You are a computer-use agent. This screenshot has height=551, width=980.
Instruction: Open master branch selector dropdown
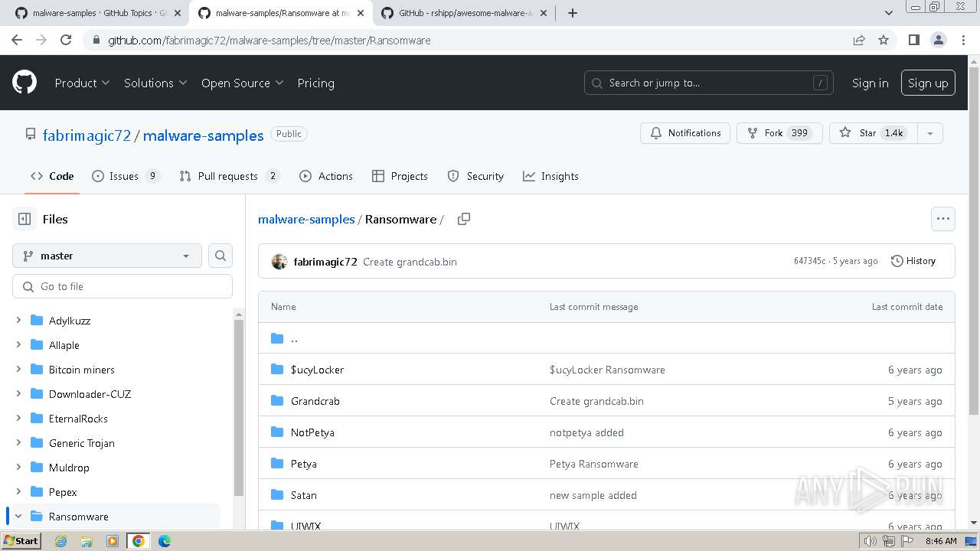pyautogui.click(x=107, y=256)
